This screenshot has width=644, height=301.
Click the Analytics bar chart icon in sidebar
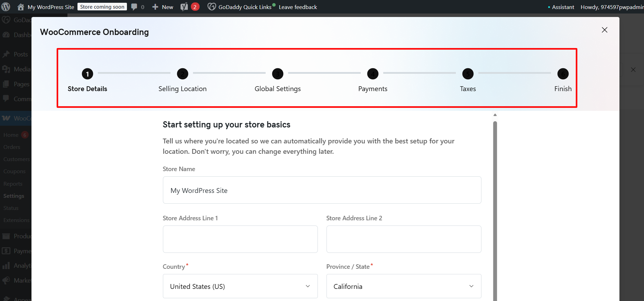pos(6,266)
